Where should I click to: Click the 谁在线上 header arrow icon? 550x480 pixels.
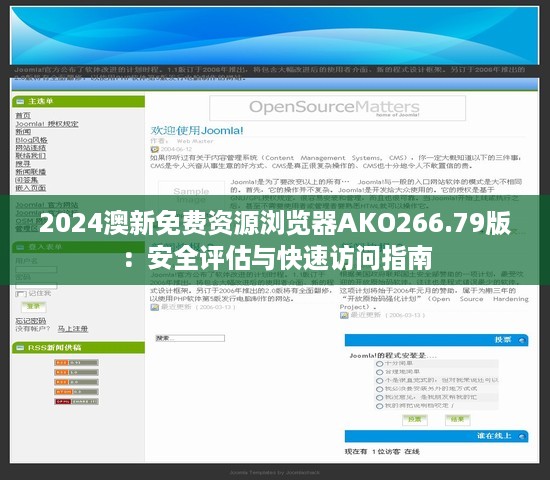(522, 436)
